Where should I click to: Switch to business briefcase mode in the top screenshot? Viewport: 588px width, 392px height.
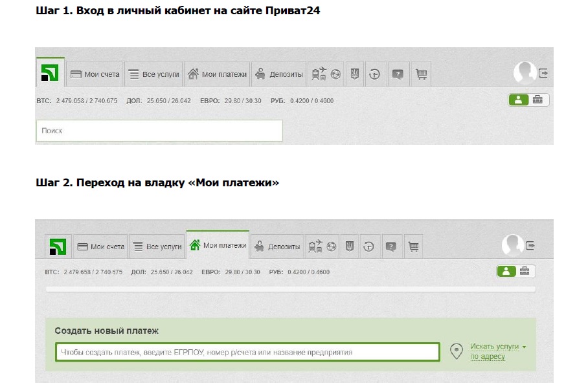tap(538, 100)
